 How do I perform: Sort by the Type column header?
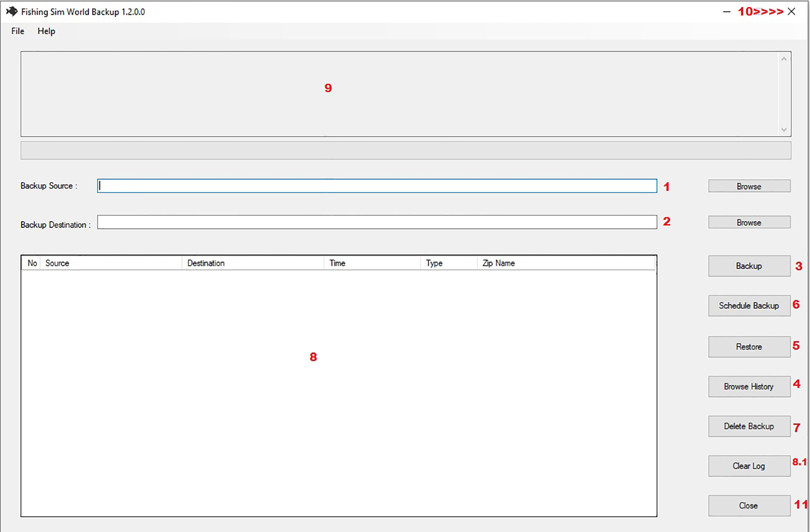point(449,263)
